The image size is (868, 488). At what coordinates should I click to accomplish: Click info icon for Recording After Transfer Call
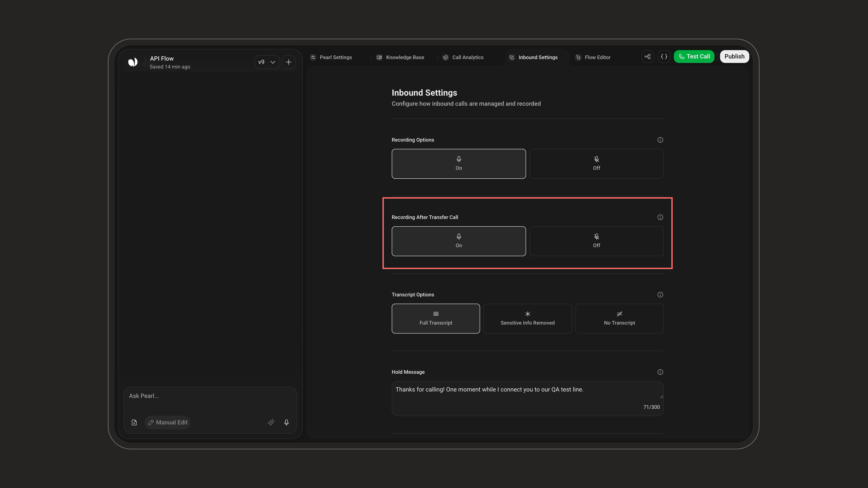(x=660, y=217)
